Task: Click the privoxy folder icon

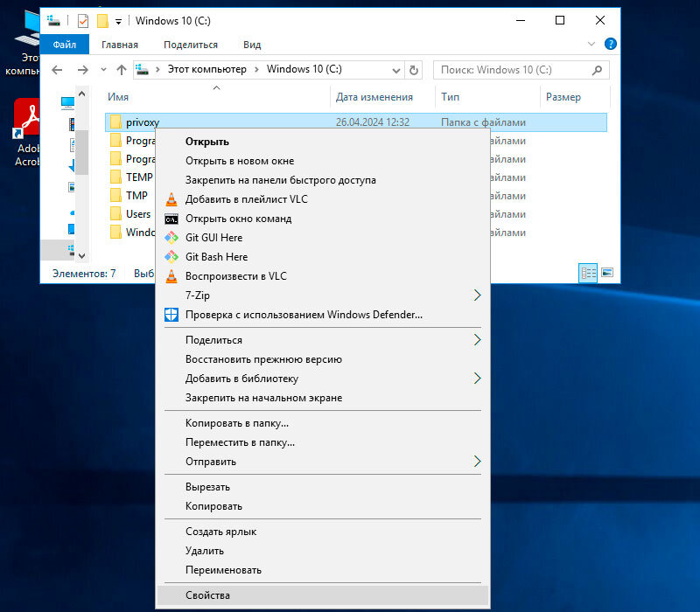Action: (115, 122)
